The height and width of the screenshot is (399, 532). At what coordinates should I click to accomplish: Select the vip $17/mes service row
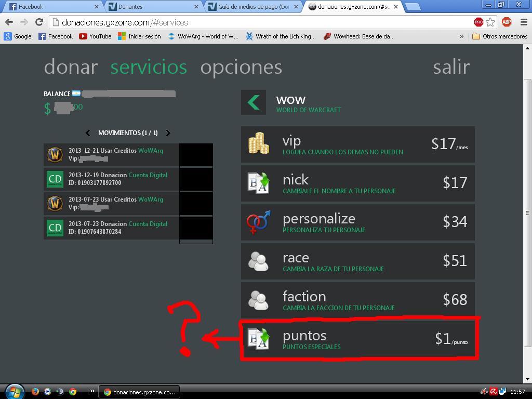[357, 144]
